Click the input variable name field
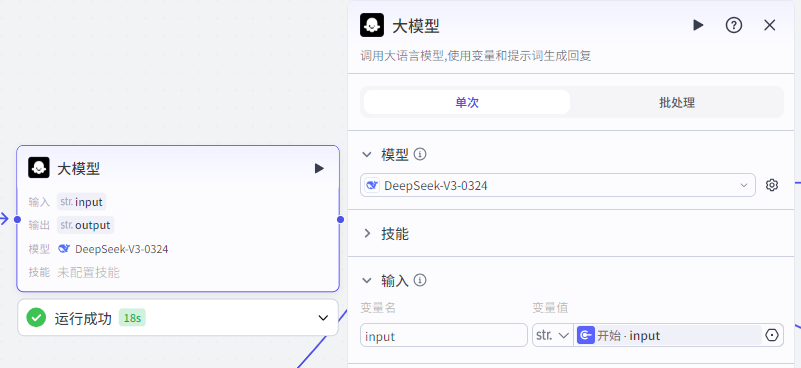Image resolution: width=801 pixels, height=368 pixels. pos(444,335)
